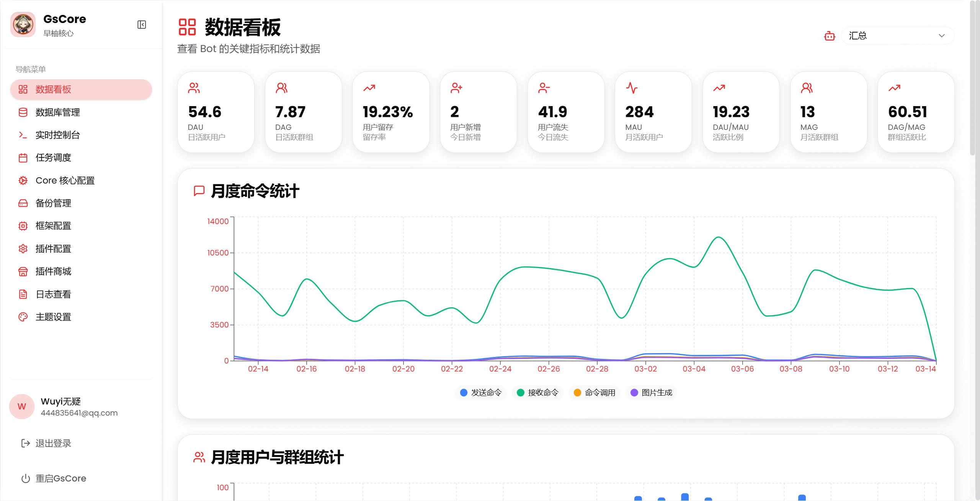The width and height of the screenshot is (980, 501).
Task: Open Core 核心配置 menu item
Action: click(65, 180)
